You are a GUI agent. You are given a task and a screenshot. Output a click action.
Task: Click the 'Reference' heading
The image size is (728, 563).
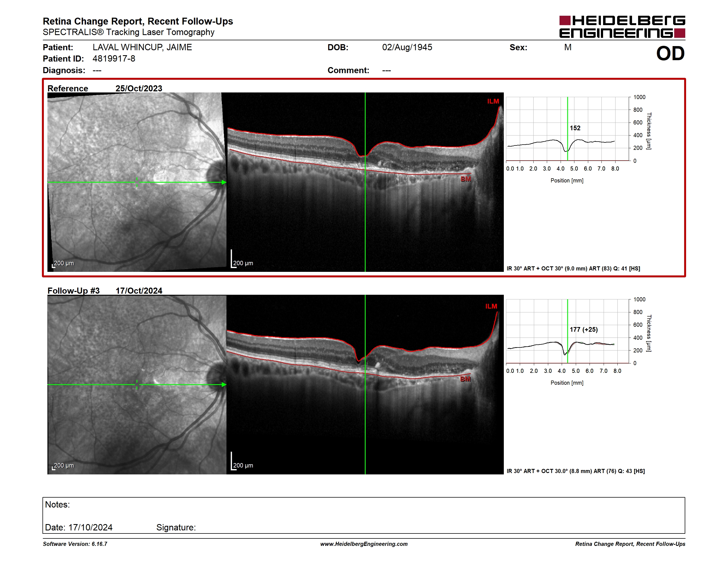click(x=68, y=88)
